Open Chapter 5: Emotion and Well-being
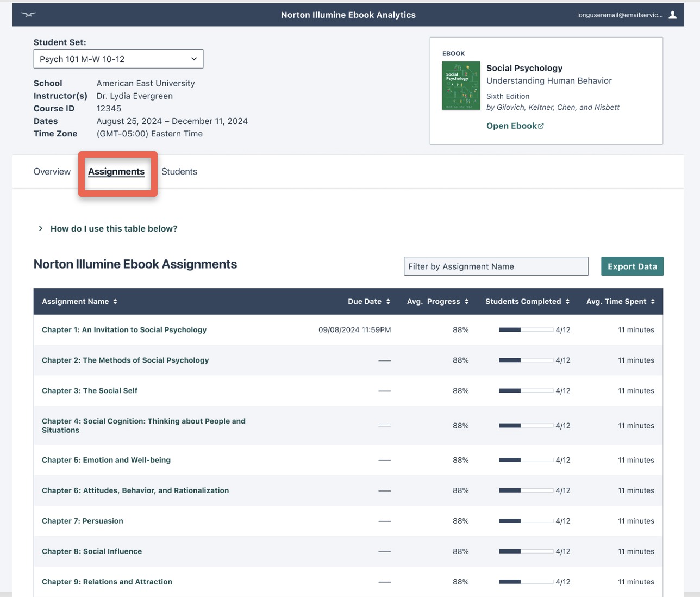Image resolution: width=700 pixels, height=597 pixels. 107,460
